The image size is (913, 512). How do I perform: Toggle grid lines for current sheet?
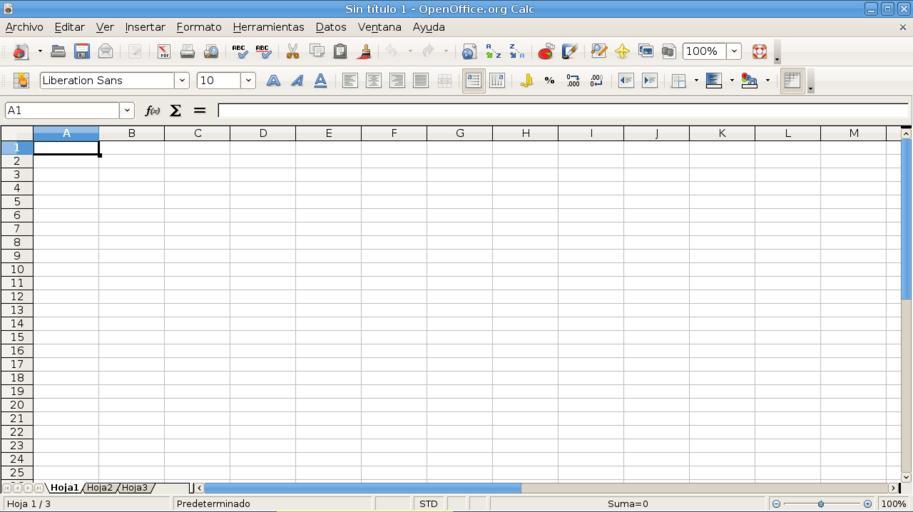tap(792, 81)
